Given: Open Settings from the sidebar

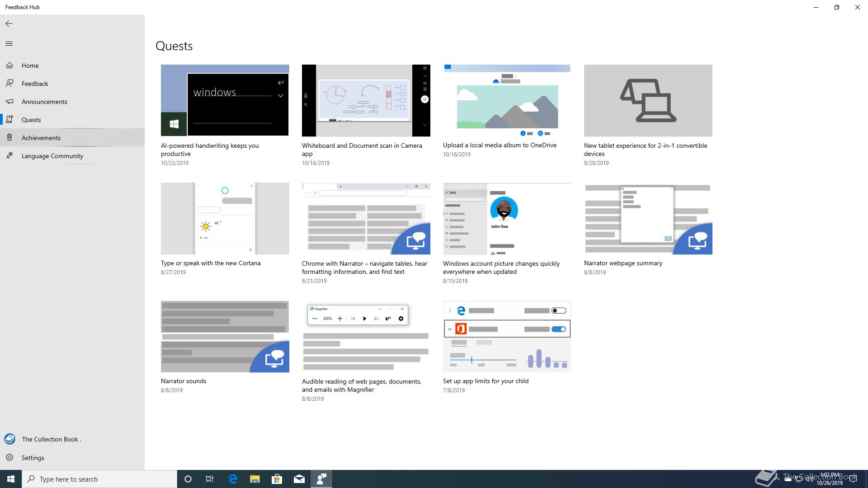Looking at the screenshot, I should coord(72,458).
